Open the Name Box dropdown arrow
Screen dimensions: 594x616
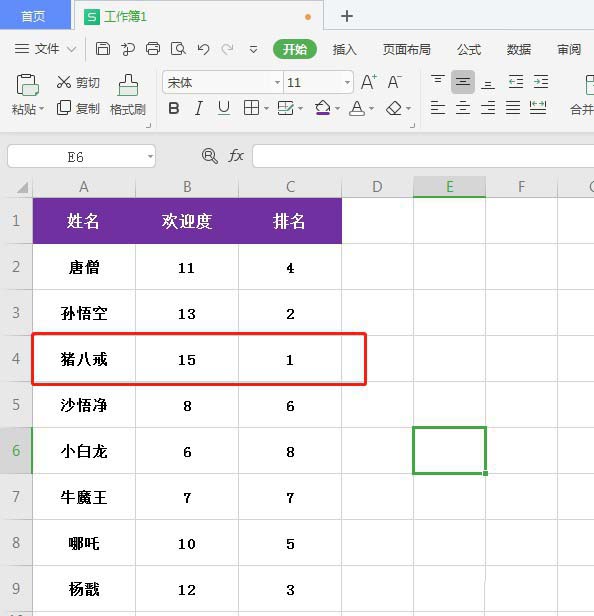point(150,156)
